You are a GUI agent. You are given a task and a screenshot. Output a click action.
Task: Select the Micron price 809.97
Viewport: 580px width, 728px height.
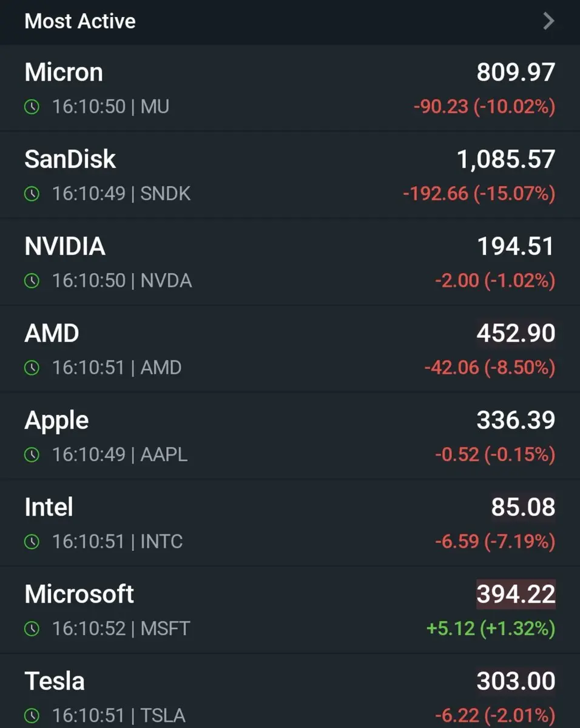click(x=516, y=73)
